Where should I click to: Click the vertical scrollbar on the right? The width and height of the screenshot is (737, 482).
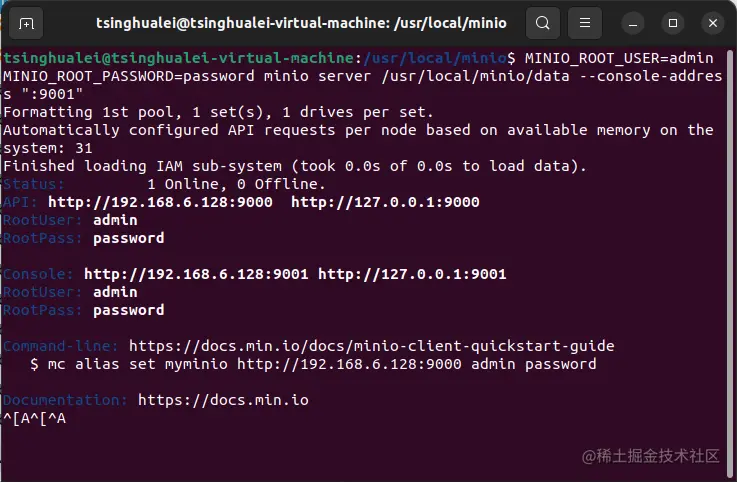730,263
